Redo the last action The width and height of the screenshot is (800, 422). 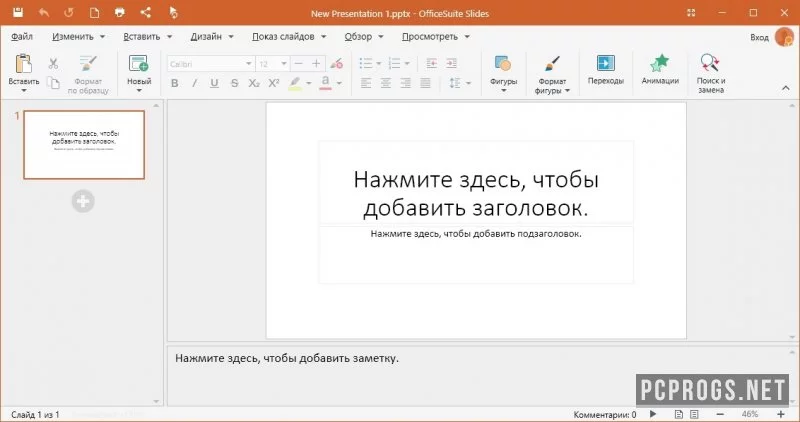tap(69, 12)
